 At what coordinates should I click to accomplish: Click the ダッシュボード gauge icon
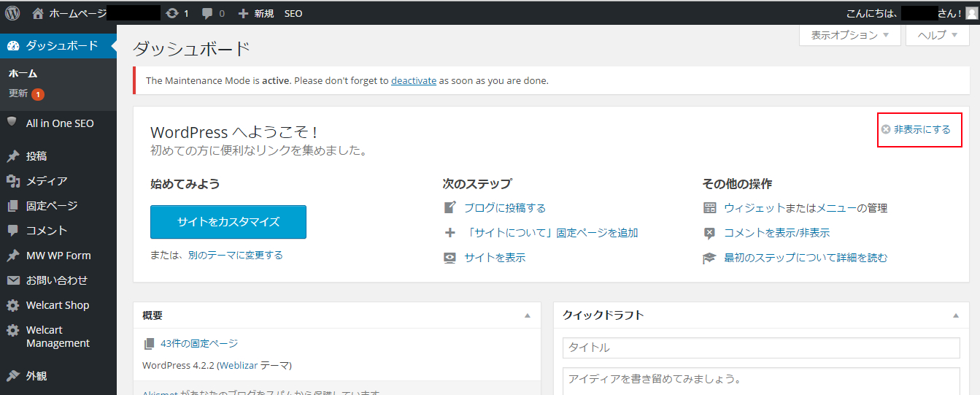[x=13, y=46]
